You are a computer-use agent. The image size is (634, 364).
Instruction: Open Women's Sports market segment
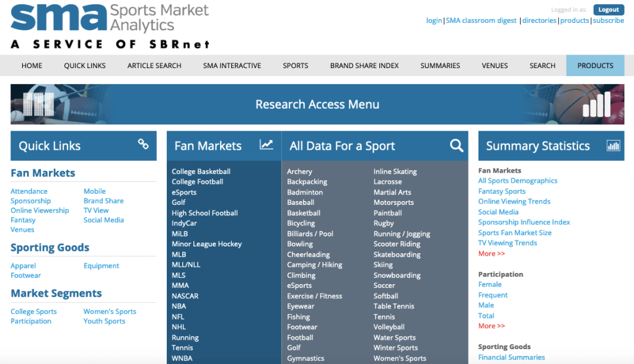(110, 311)
